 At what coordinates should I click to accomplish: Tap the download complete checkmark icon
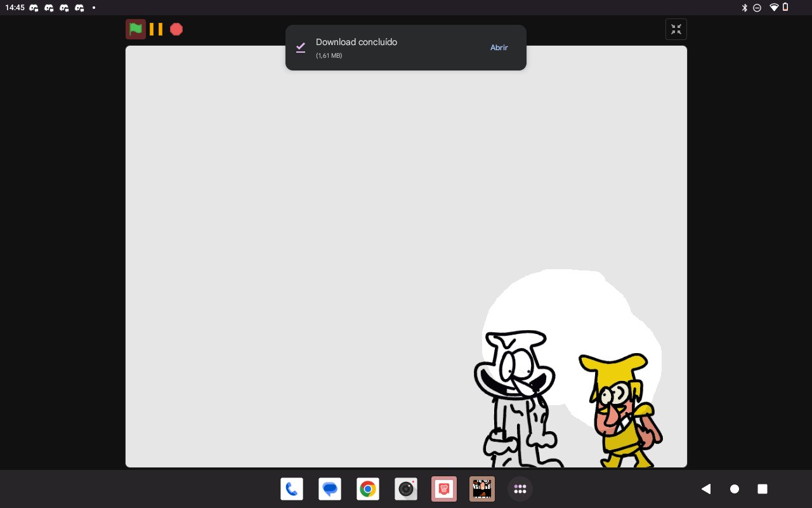coord(301,48)
